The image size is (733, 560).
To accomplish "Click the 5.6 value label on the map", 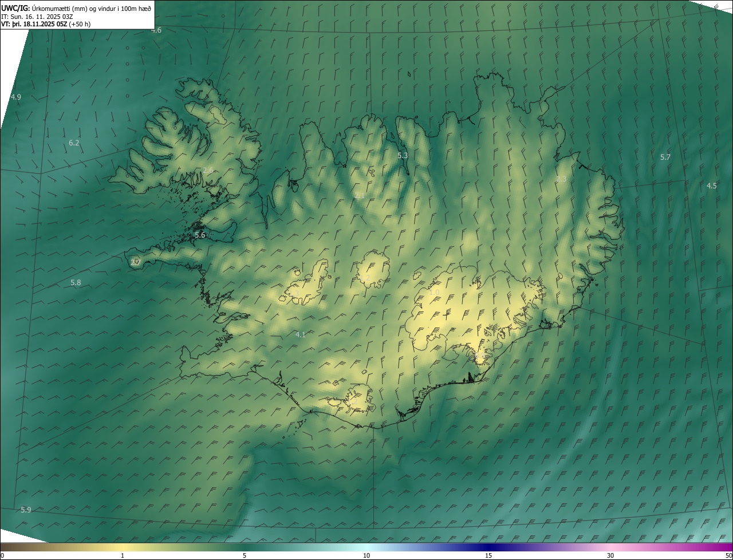I will point(200,235).
